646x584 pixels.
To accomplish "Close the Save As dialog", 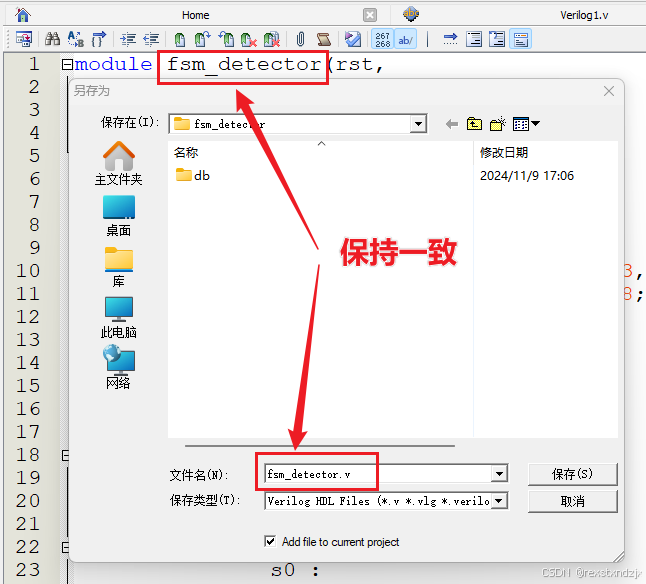I will pos(609,91).
